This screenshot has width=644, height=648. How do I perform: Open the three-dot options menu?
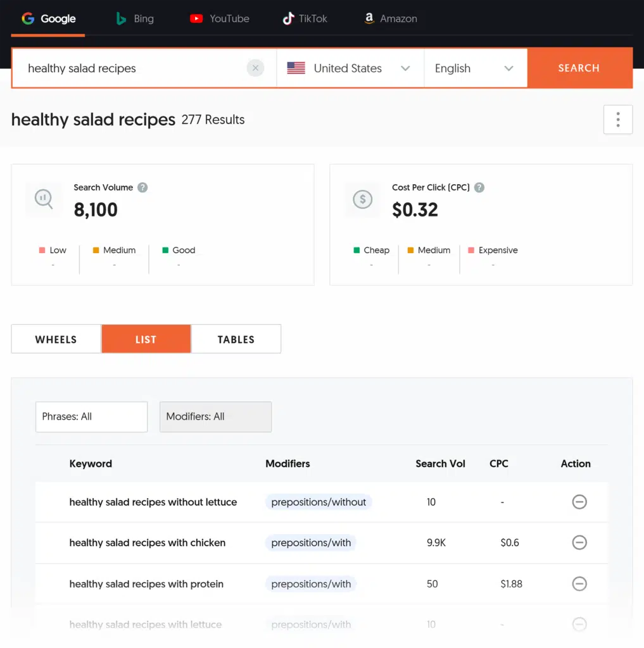(617, 120)
